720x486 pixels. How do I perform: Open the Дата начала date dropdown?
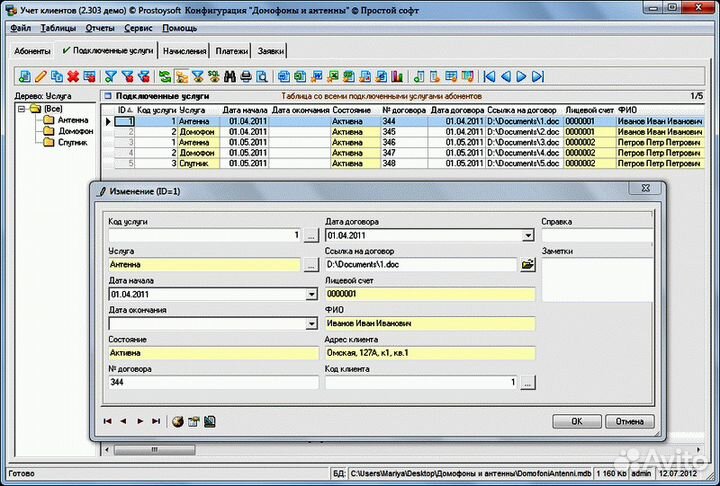(311, 295)
